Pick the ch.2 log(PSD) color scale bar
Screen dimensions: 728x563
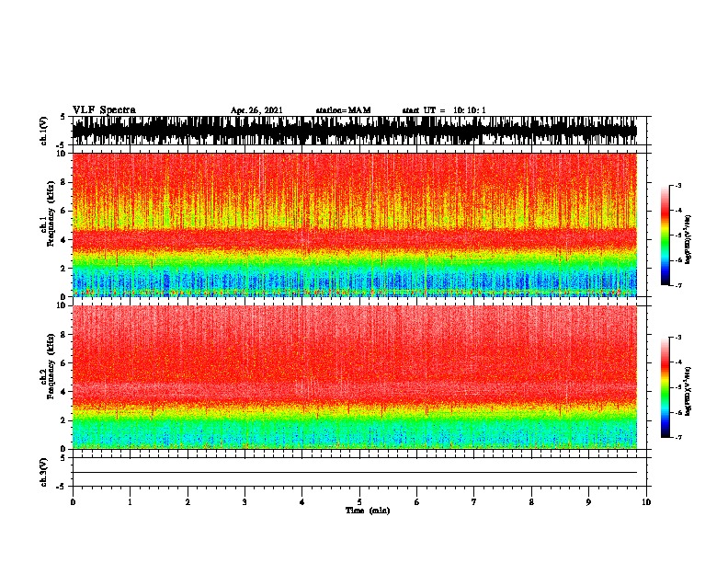coord(665,387)
